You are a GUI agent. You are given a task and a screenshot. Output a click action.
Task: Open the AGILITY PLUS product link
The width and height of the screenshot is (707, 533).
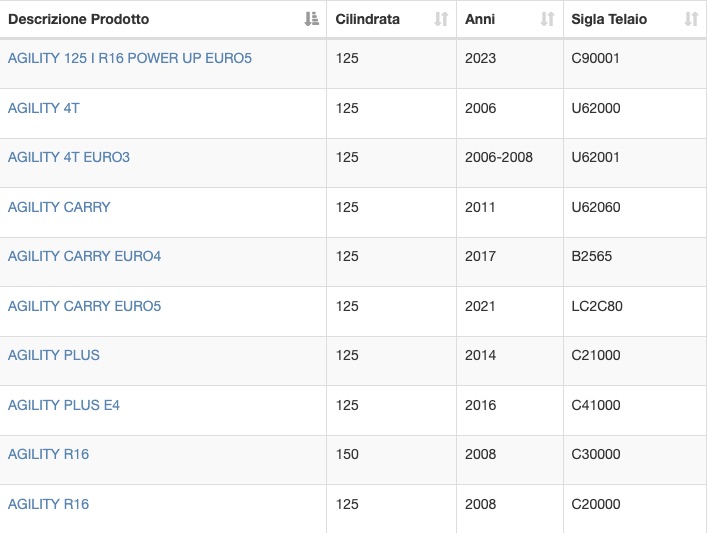coord(54,355)
